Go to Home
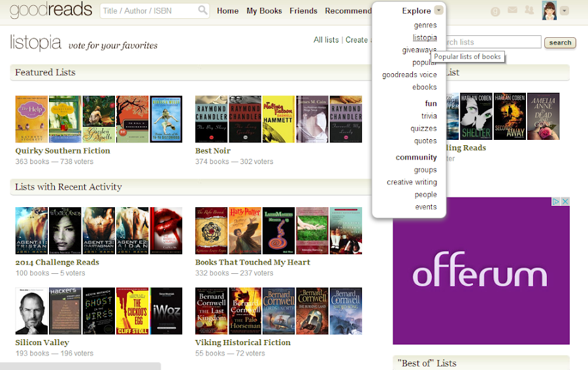 [x=227, y=11]
